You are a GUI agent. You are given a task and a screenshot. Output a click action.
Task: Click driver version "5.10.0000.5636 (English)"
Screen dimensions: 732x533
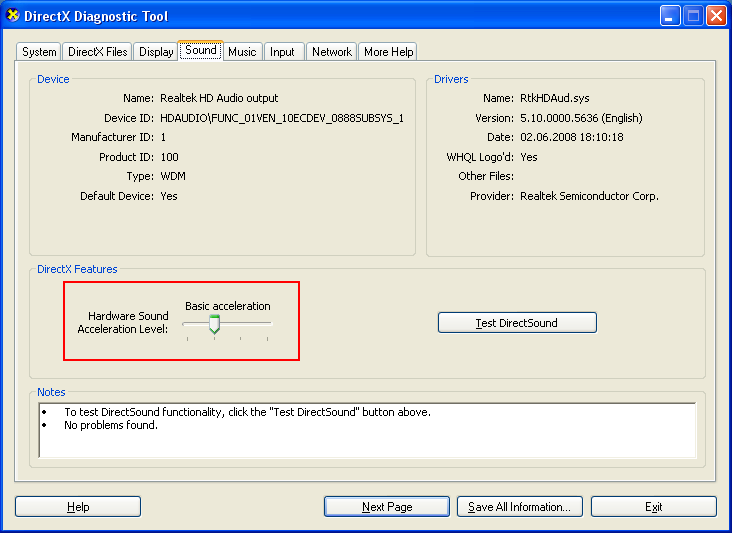pyautogui.click(x=581, y=118)
